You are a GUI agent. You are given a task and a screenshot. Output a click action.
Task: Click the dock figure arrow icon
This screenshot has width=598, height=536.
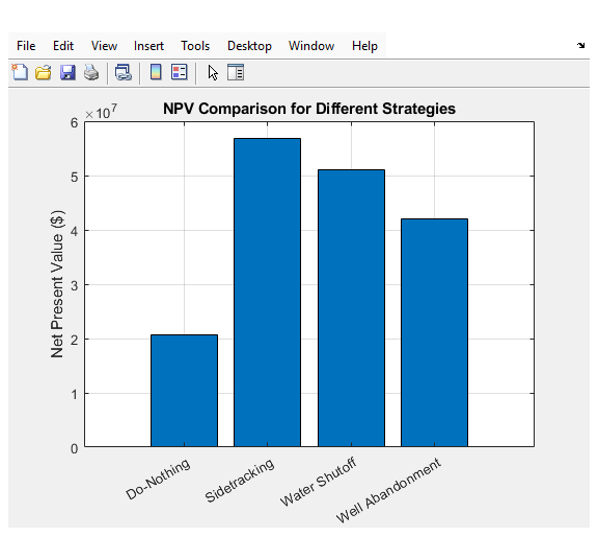[x=581, y=45]
